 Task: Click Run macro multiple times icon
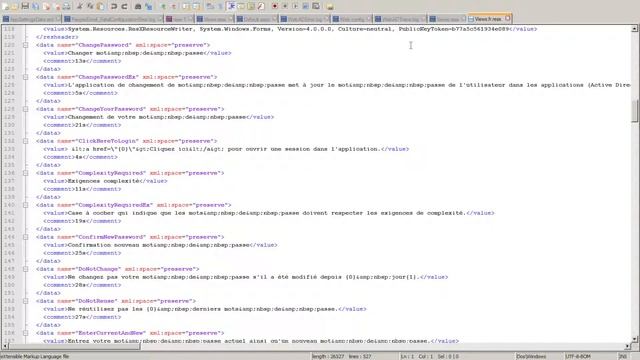coord(305,7)
